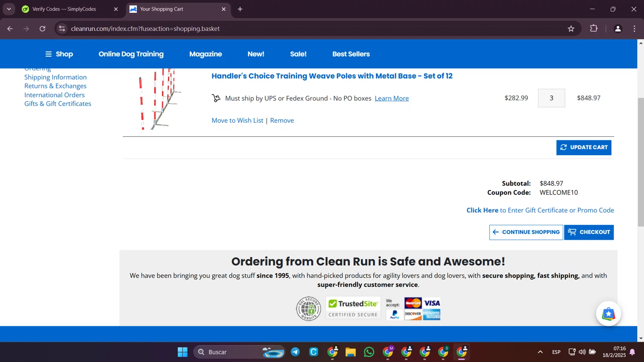
Task: Open Handler's Choice Weave Poles product title
Action: pos(332,76)
